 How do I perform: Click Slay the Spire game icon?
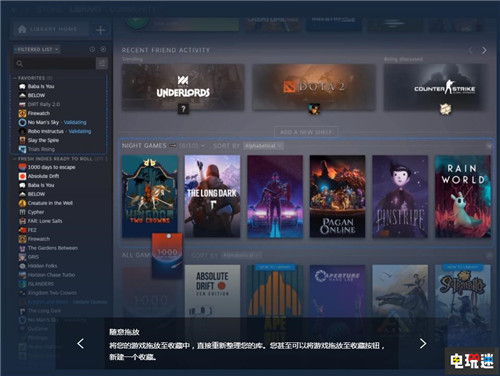pos(22,140)
